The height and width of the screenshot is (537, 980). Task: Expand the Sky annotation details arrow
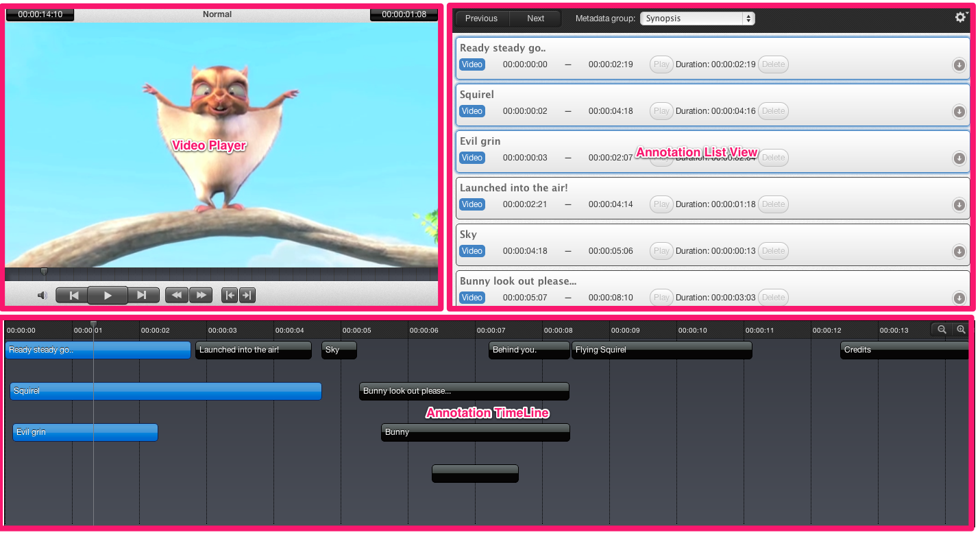tap(959, 252)
